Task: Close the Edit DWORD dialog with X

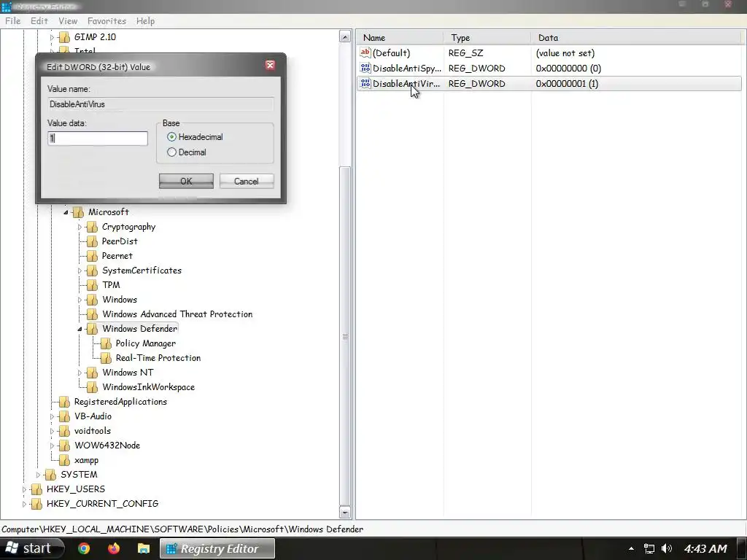Action: (x=270, y=65)
